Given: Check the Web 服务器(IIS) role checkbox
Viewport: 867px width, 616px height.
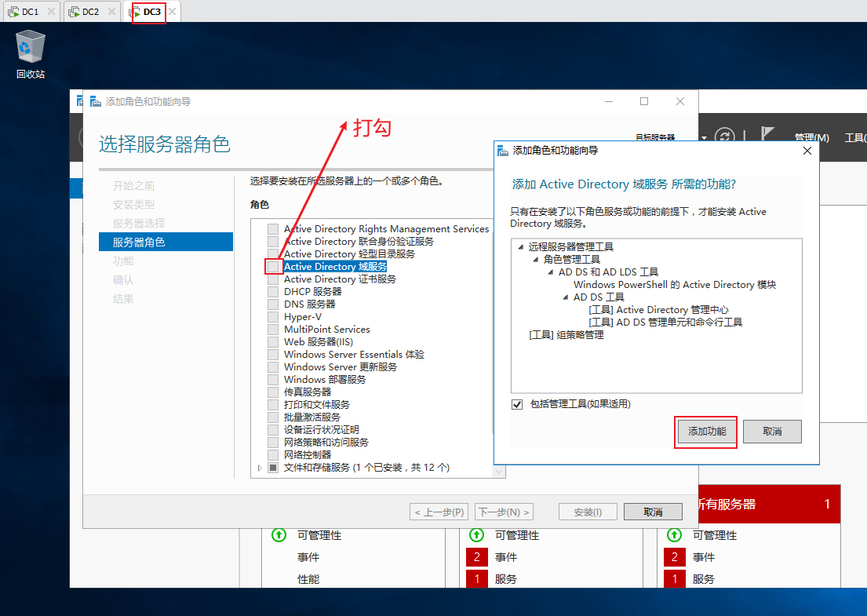Looking at the screenshot, I should 273,341.
